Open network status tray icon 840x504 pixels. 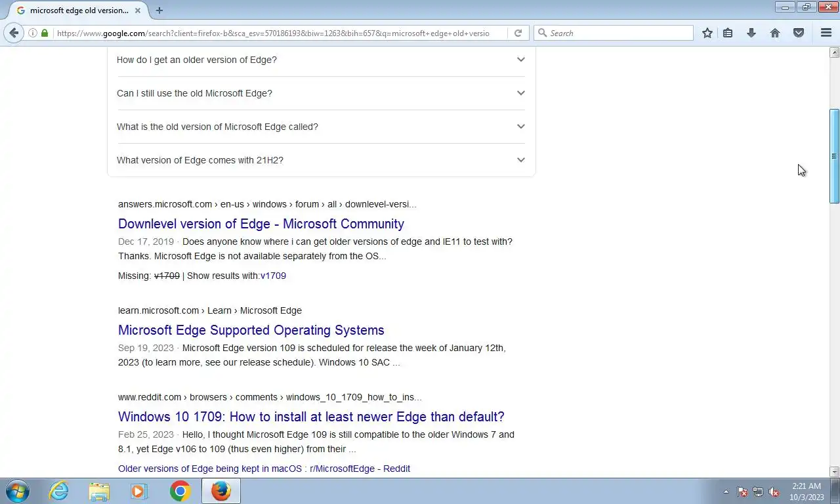(758, 492)
